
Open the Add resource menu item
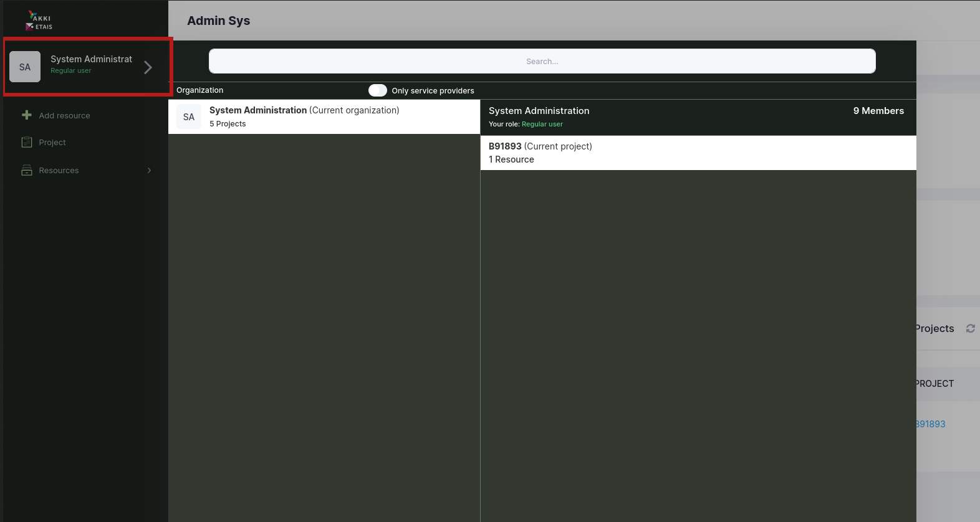(64, 116)
